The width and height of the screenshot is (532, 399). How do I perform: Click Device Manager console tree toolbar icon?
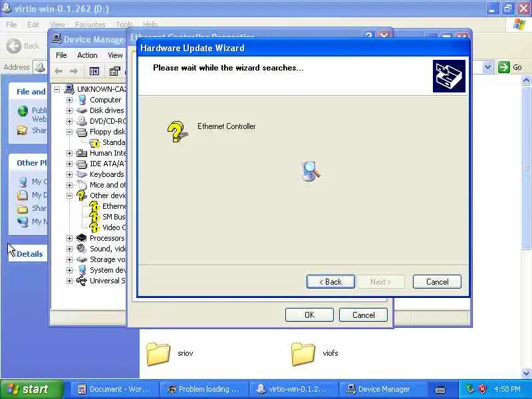click(94, 71)
